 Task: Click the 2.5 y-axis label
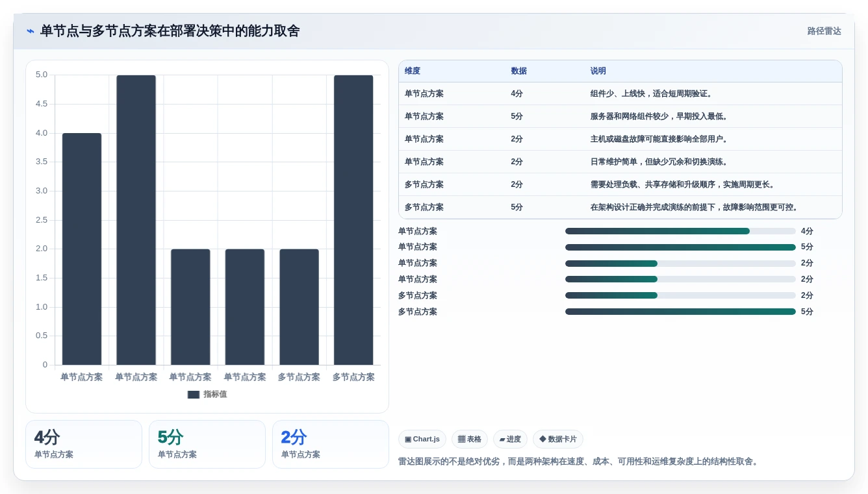coord(41,220)
